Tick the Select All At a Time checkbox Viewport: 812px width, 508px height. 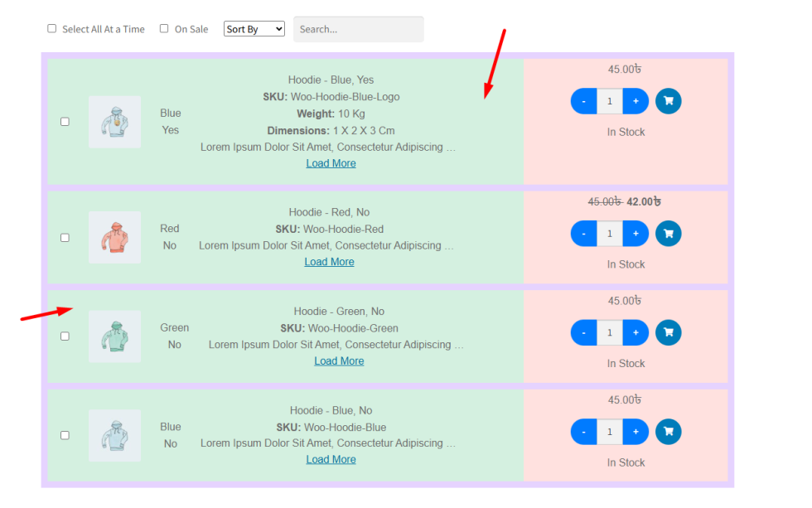pyautogui.click(x=51, y=28)
